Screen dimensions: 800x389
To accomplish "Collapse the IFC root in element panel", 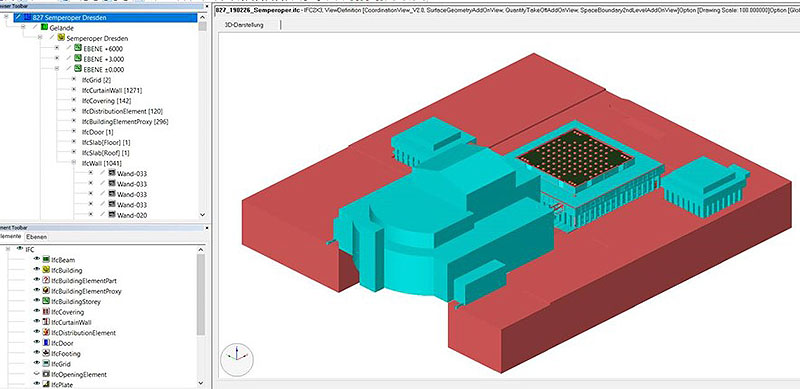I will coord(9,249).
